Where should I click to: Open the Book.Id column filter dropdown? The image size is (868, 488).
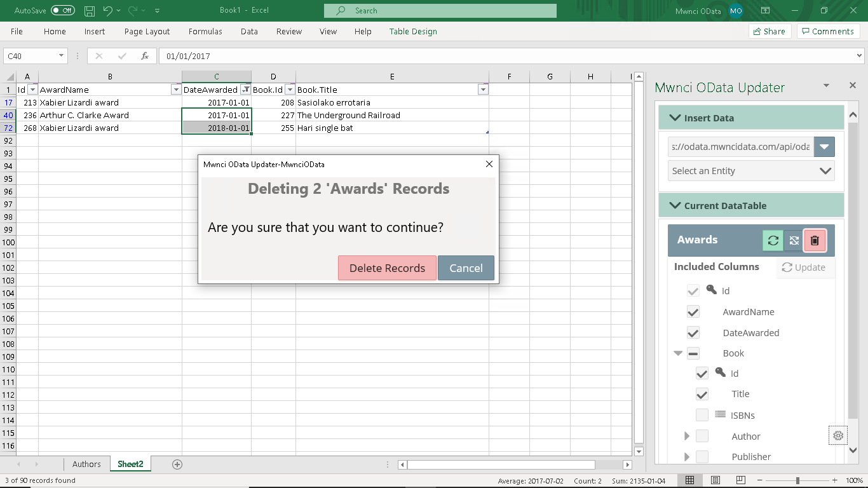(x=290, y=90)
